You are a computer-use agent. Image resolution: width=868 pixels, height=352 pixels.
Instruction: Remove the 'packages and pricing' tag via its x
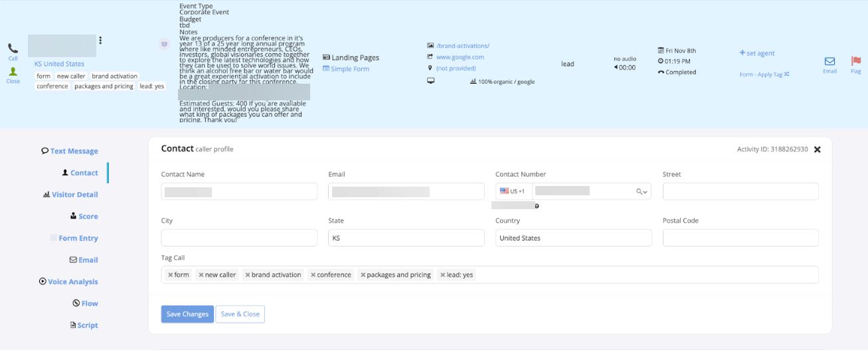point(363,275)
